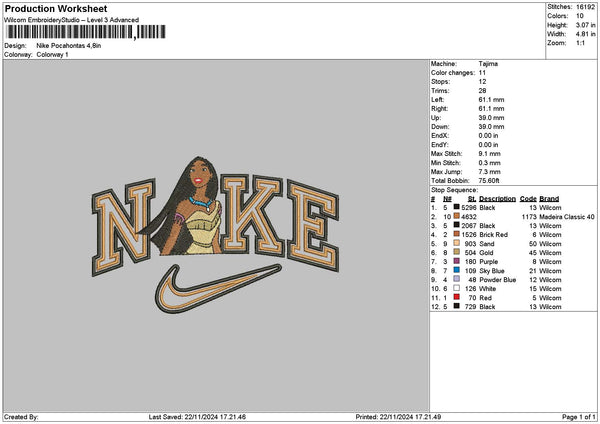The image size is (600, 424).
Task: Click stitch count '5296' in row 1
Action: tap(469, 208)
